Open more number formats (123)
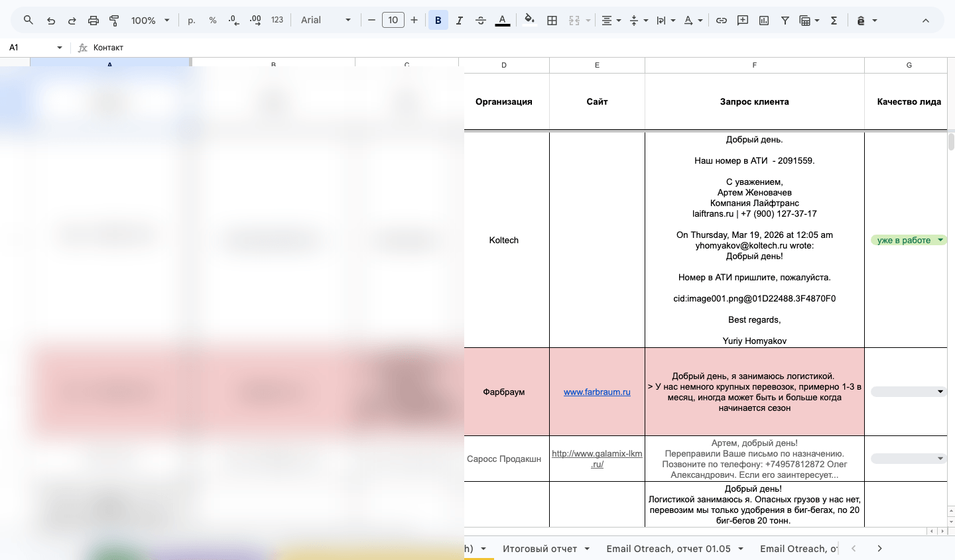The image size is (955, 560). [277, 21]
